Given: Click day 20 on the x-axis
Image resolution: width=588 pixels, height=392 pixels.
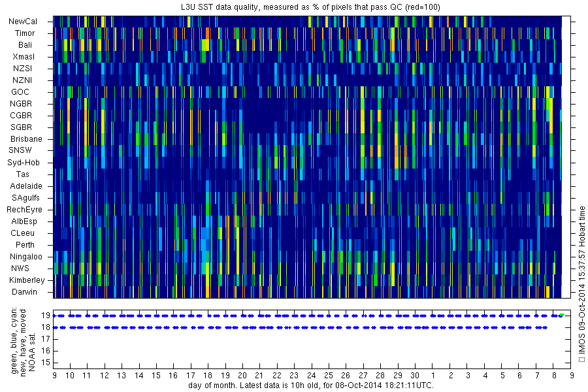Looking at the screenshot, I should coord(242,376).
